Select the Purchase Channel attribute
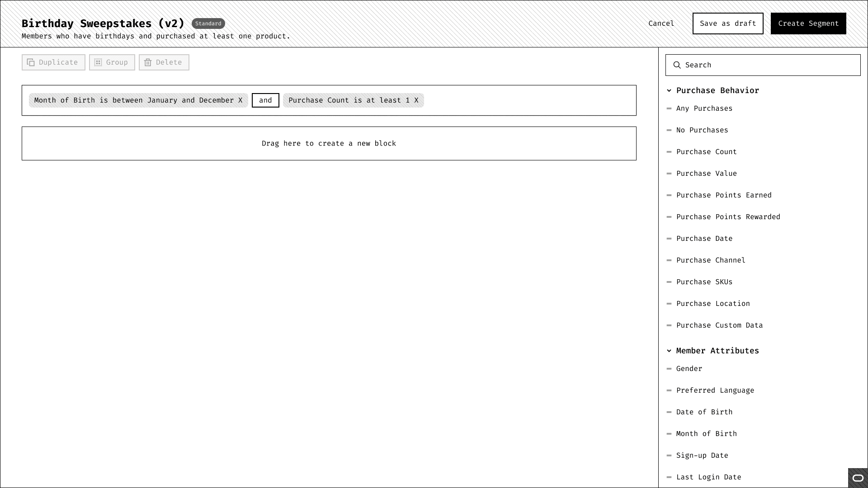Screen dimensions: 868x488 711,260
